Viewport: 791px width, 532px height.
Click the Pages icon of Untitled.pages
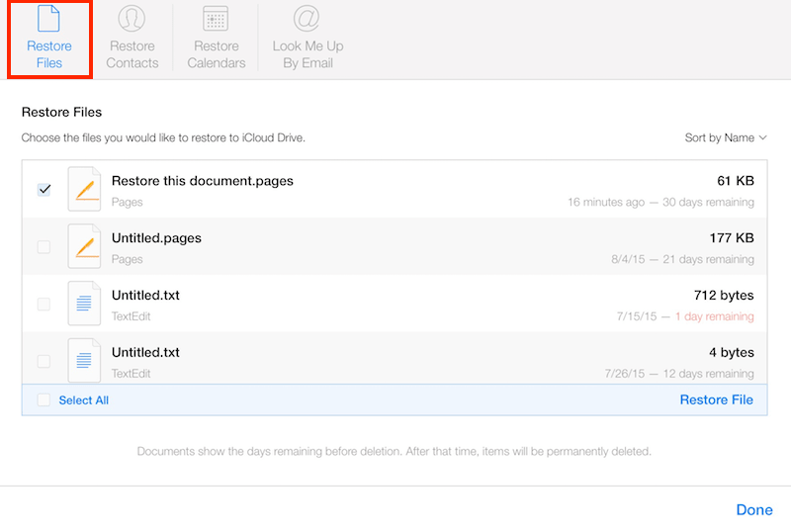click(84, 246)
